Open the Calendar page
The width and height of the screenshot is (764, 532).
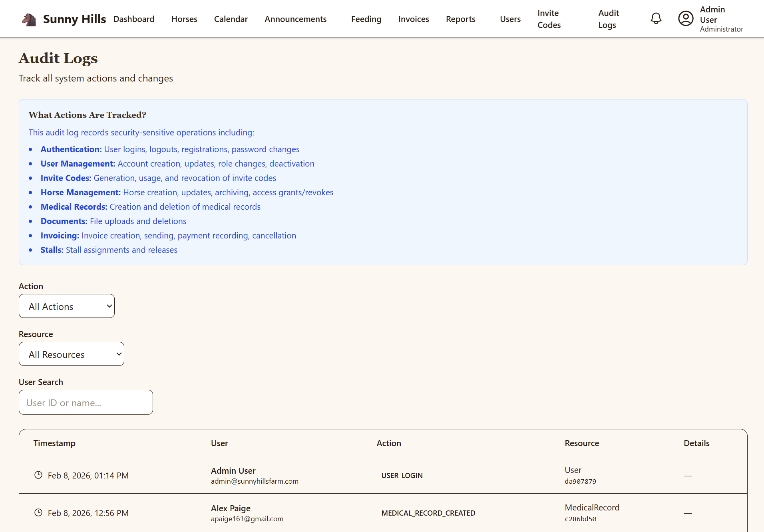pyautogui.click(x=231, y=19)
